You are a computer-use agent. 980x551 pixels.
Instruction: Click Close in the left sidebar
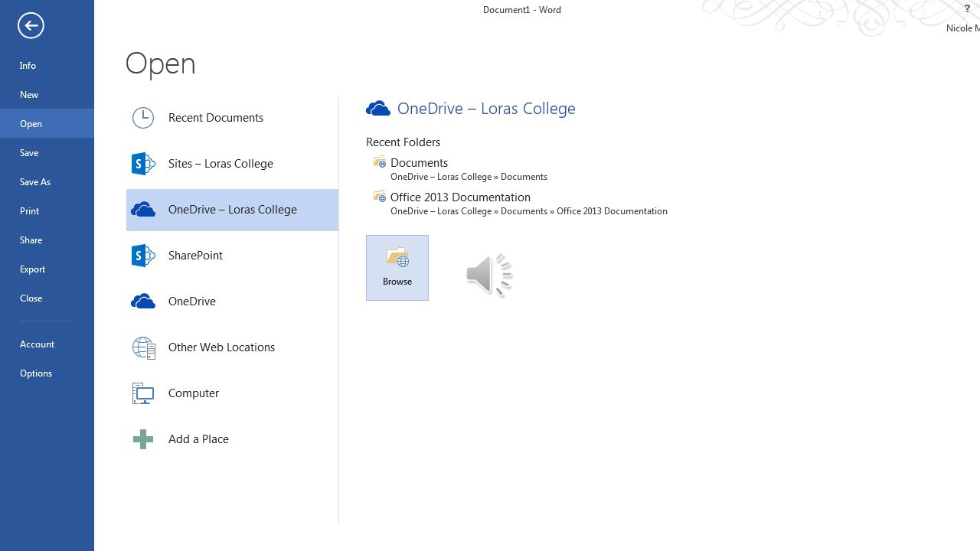click(x=47, y=298)
